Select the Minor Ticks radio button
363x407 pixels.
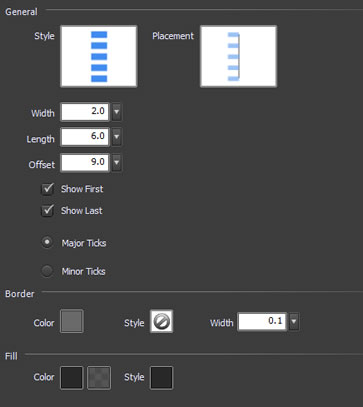tap(47, 271)
